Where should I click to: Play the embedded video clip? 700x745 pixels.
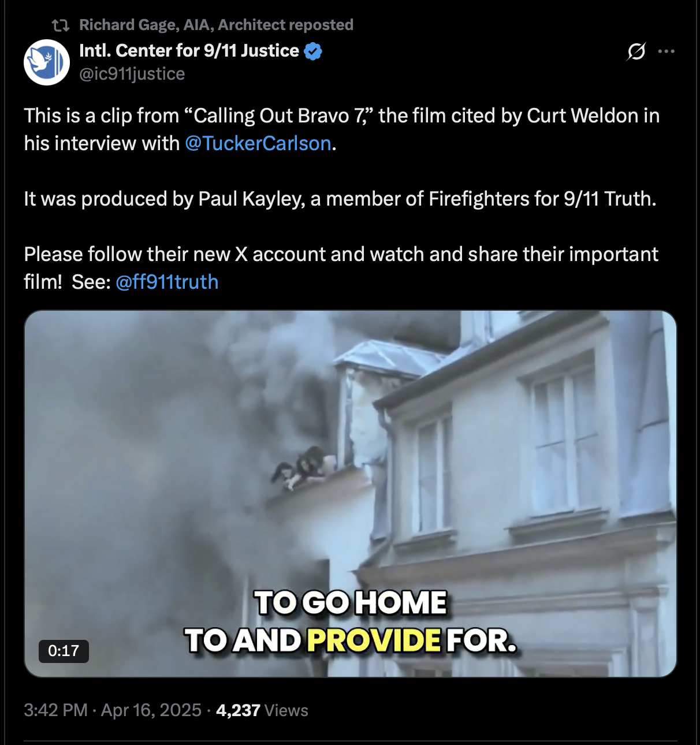(x=350, y=494)
